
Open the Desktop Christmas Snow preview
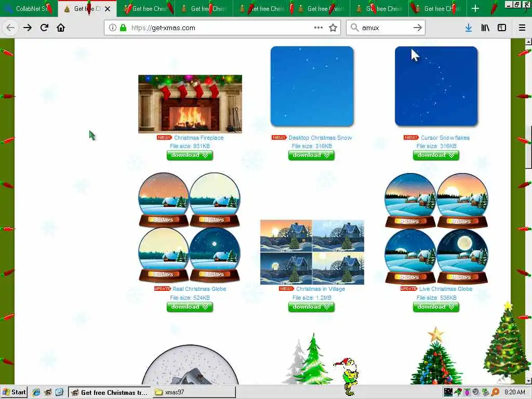(312, 86)
